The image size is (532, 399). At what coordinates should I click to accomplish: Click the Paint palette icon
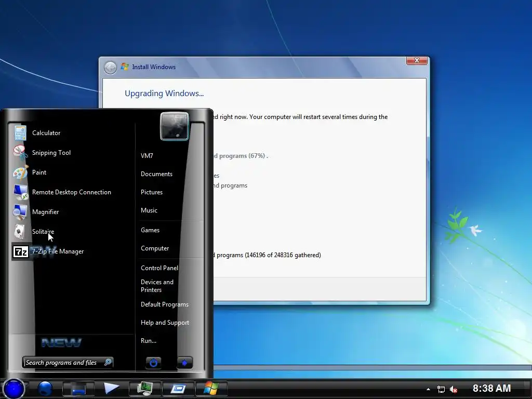point(20,172)
